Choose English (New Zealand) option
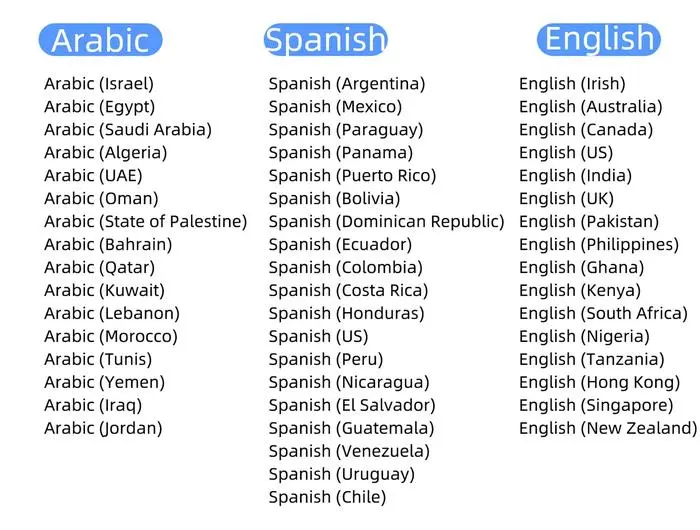 pyautogui.click(x=608, y=429)
